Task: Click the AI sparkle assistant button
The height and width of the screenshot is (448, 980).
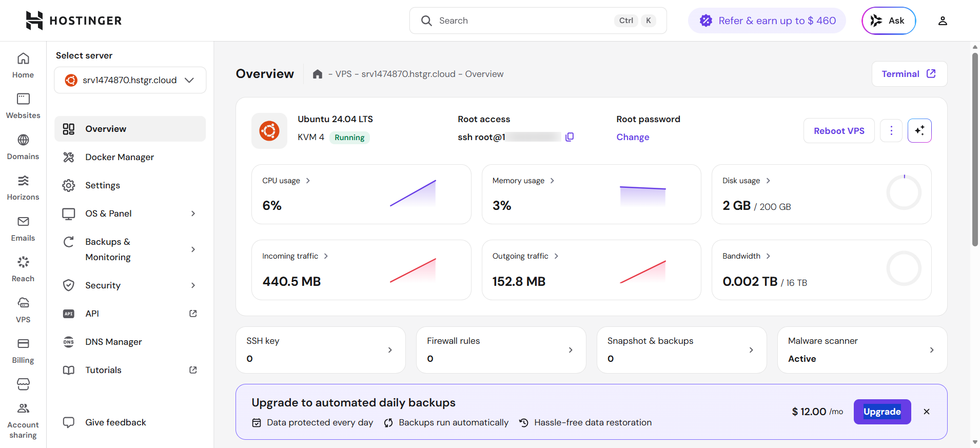Action: (x=919, y=131)
